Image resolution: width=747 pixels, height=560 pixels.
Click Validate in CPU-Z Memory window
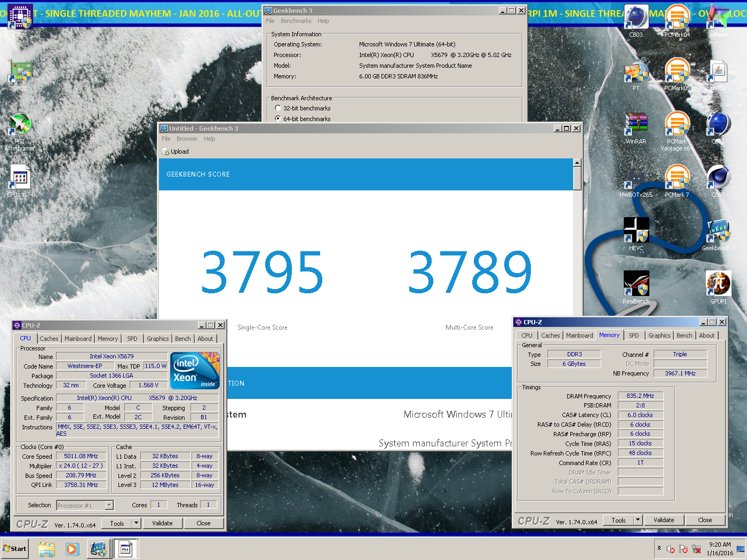pos(664,520)
